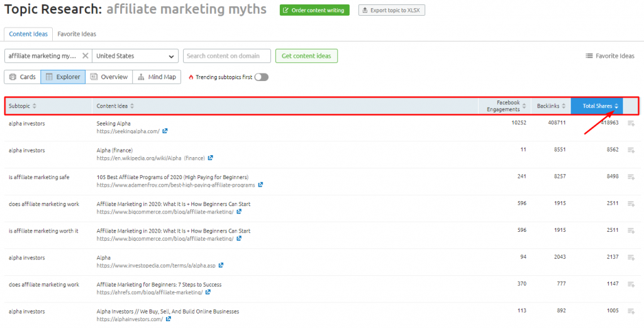Viewport: 644px width, 328px height.
Task: Clear the affiliate marketing myths keyword
Action: coord(85,56)
